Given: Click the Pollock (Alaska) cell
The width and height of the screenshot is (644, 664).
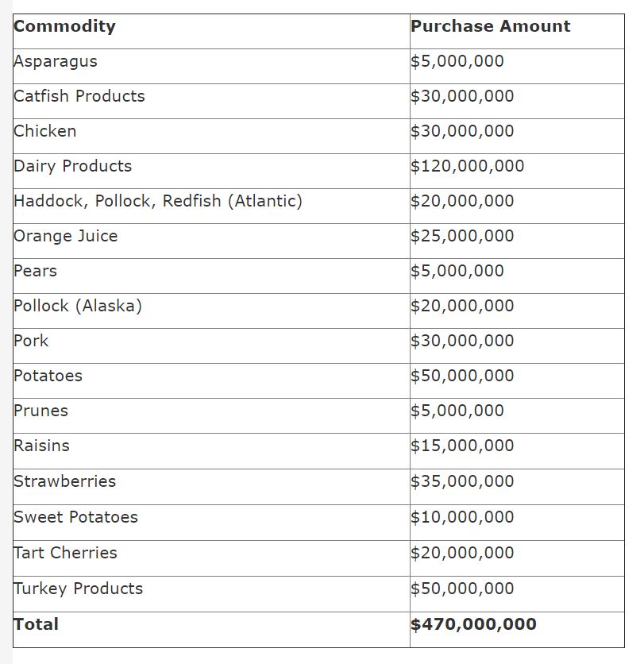Looking at the screenshot, I should click(78, 306).
